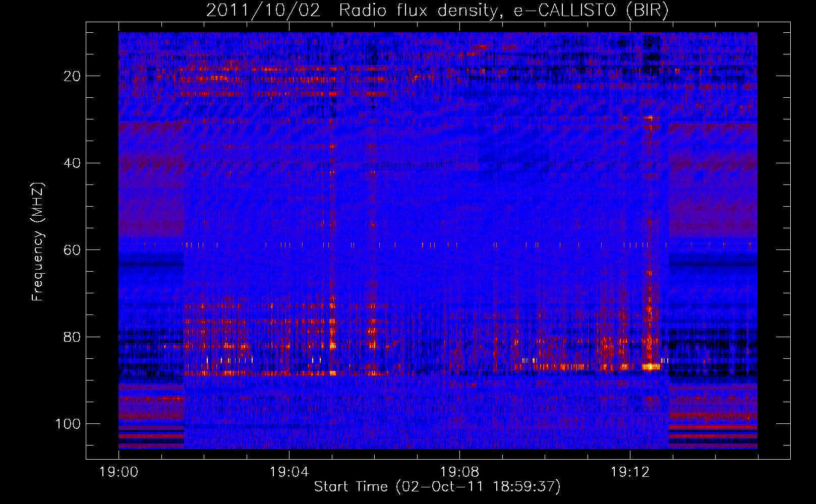Click the plot title "2011/10/02 Radio flux density, e-CALLISTO (BIR)"
Screen dimensions: 816x504
pos(437,11)
